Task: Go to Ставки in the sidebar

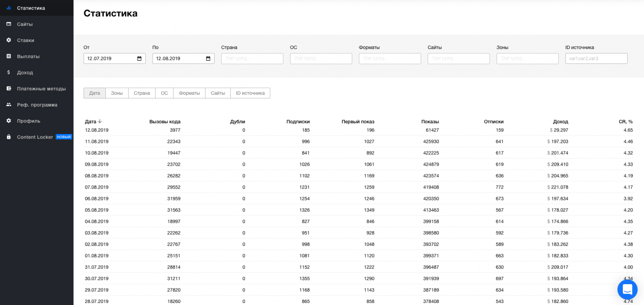Action: click(x=26, y=40)
